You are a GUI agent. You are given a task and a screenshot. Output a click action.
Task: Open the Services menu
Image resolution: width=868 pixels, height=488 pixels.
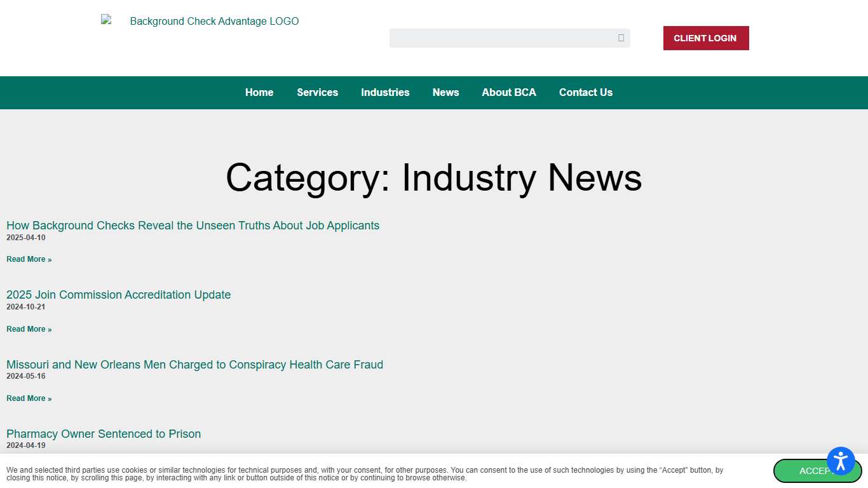pyautogui.click(x=317, y=92)
